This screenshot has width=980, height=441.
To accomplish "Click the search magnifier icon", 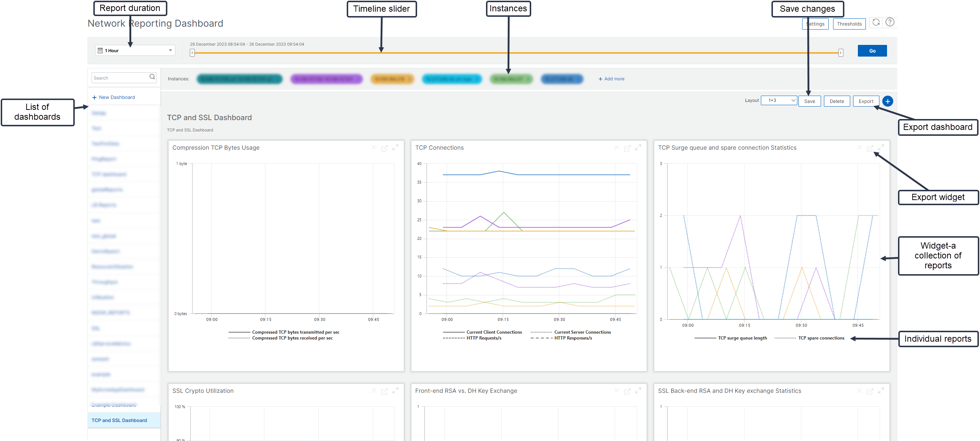I will (x=152, y=77).
